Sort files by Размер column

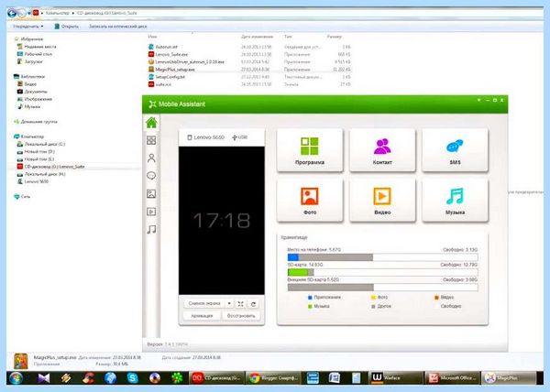coord(334,37)
